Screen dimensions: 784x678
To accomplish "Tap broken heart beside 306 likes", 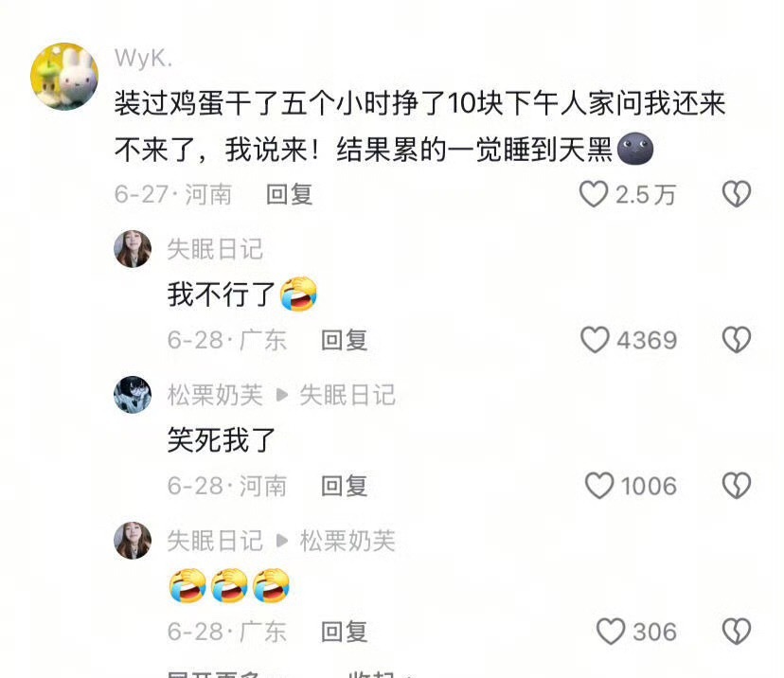I will coord(737,632).
